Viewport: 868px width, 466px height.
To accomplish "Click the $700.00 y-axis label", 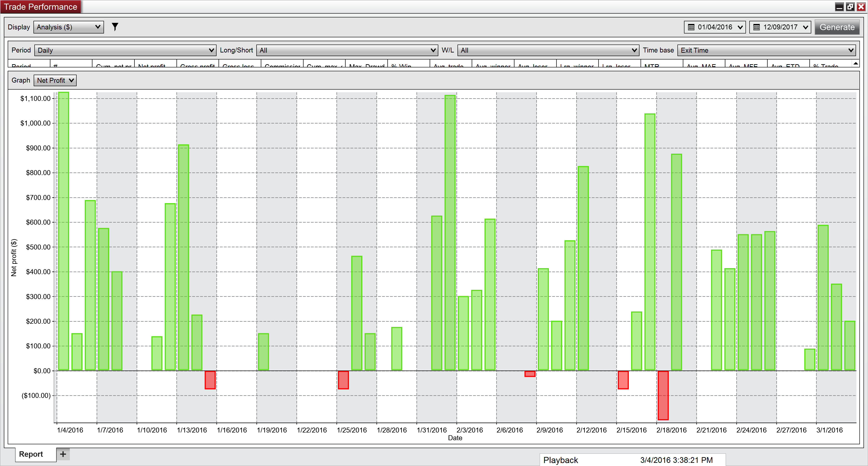I will (38, 197).
